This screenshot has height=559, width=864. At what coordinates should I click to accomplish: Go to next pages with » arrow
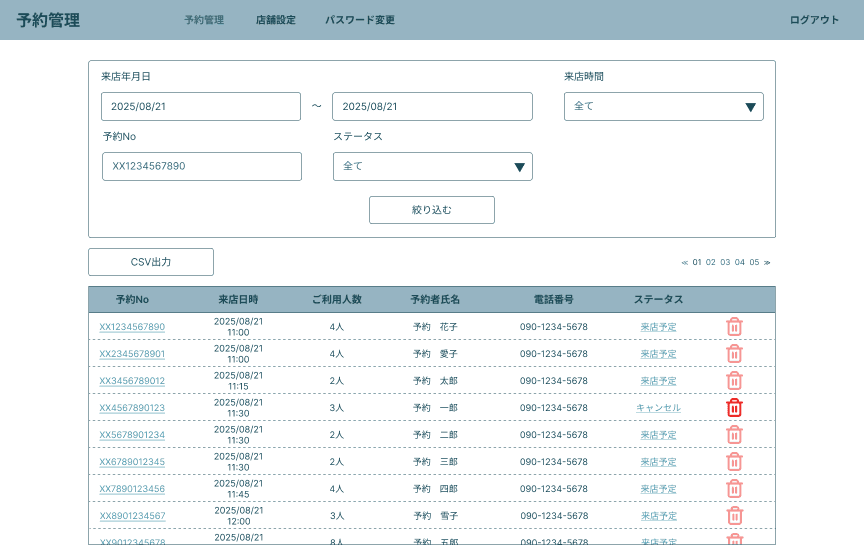pos(767,263)
